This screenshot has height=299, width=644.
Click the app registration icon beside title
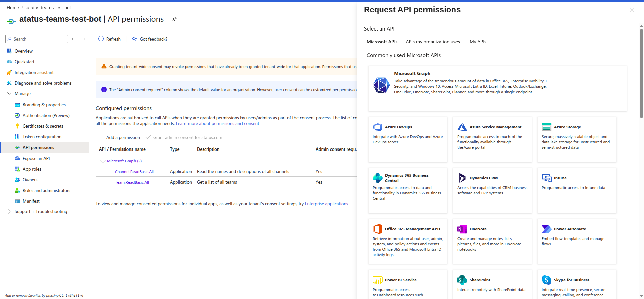click(11, 22)
